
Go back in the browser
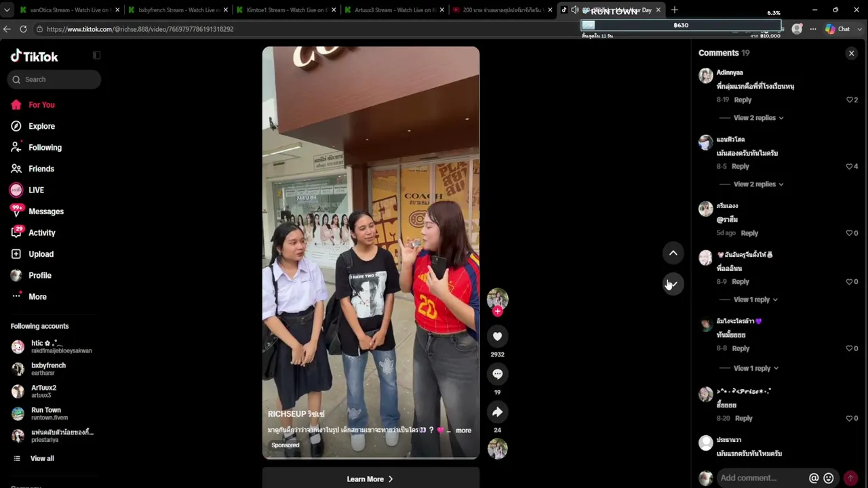point(7,29)
